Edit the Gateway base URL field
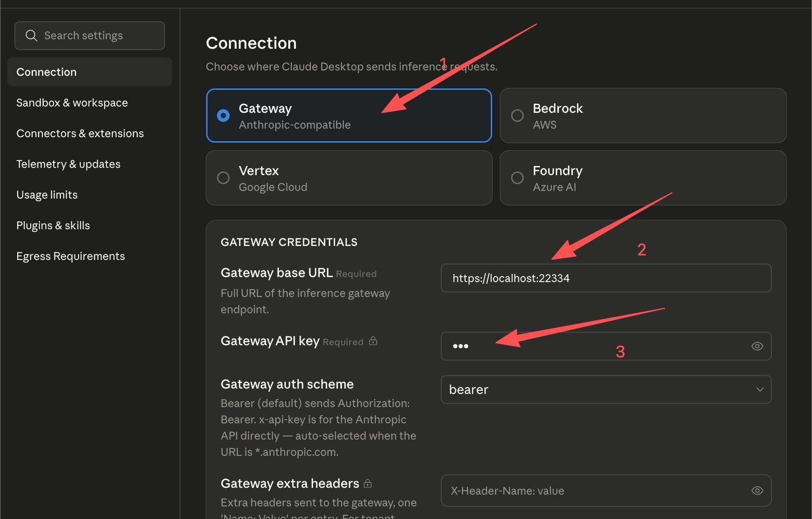812x519 pixels. 606,278
